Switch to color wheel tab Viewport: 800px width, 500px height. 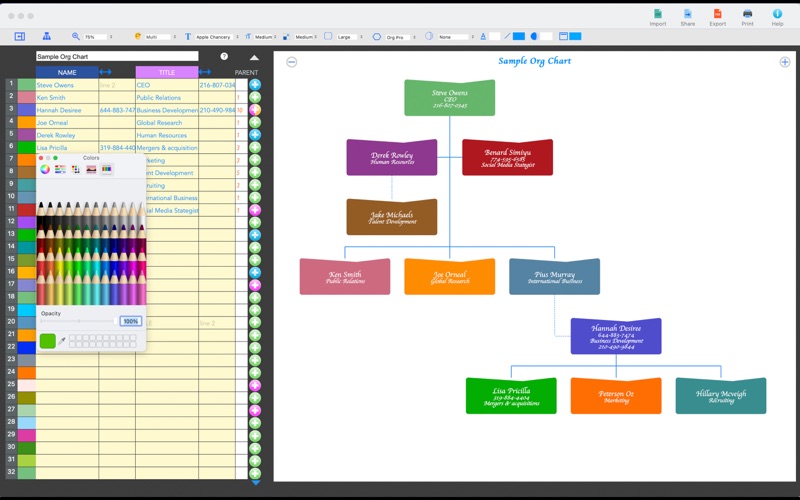tap(45, 169)
